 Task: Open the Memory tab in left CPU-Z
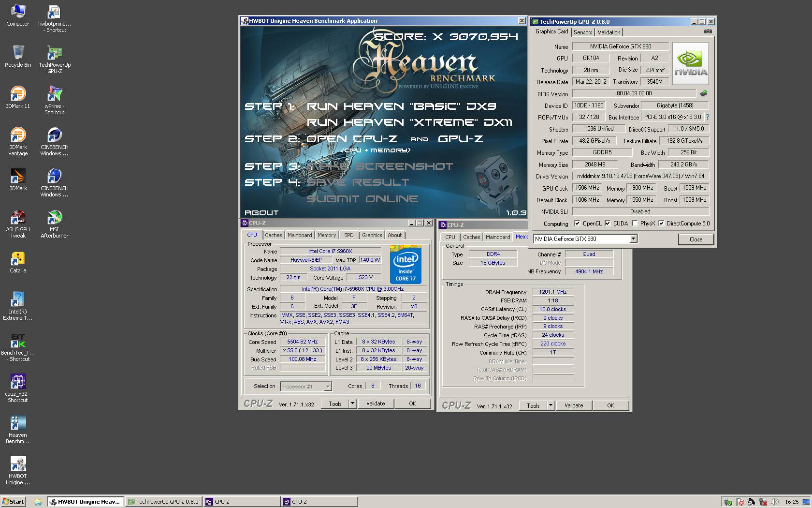(327, 235)
